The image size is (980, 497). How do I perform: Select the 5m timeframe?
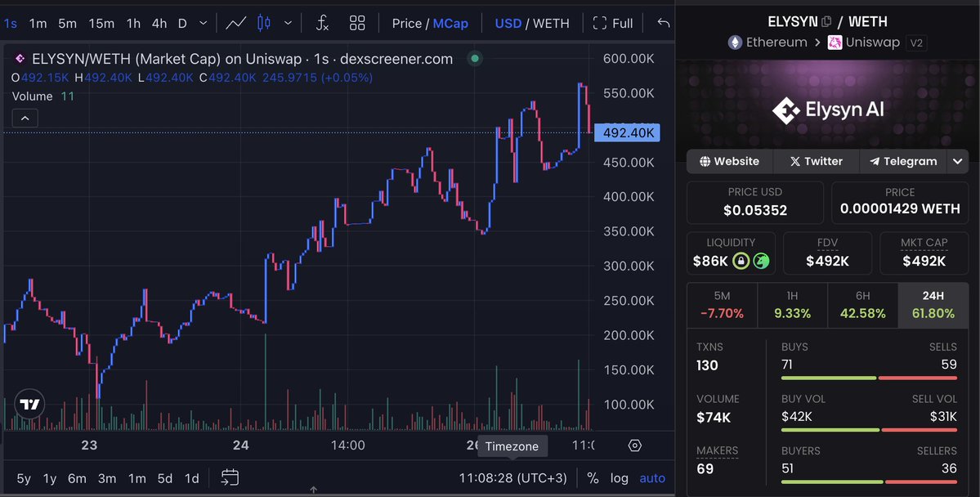[68, 23]
